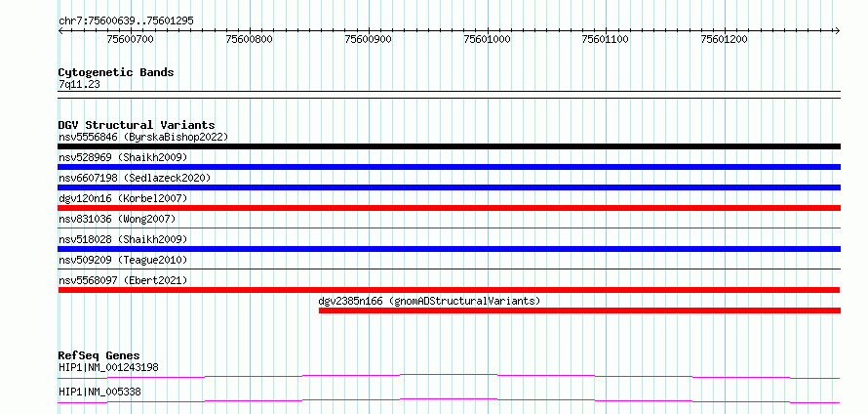Select the 7q11.23 band label
The image size is (868, 414).
79,85
